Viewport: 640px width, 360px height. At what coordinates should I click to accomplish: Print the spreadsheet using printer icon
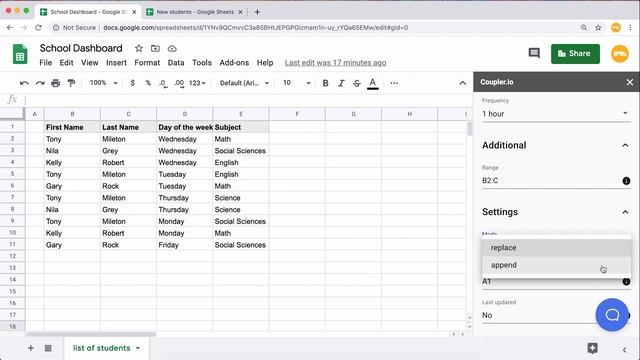point(56,83)
